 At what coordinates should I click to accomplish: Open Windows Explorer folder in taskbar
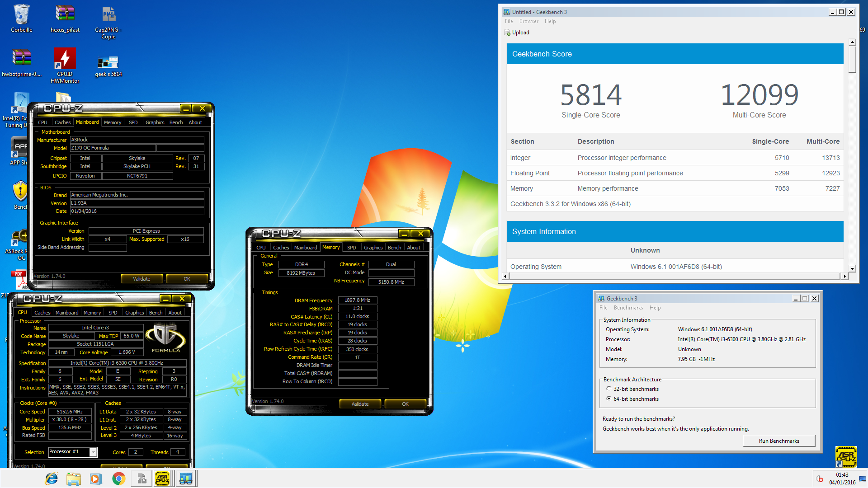point(73,479)
